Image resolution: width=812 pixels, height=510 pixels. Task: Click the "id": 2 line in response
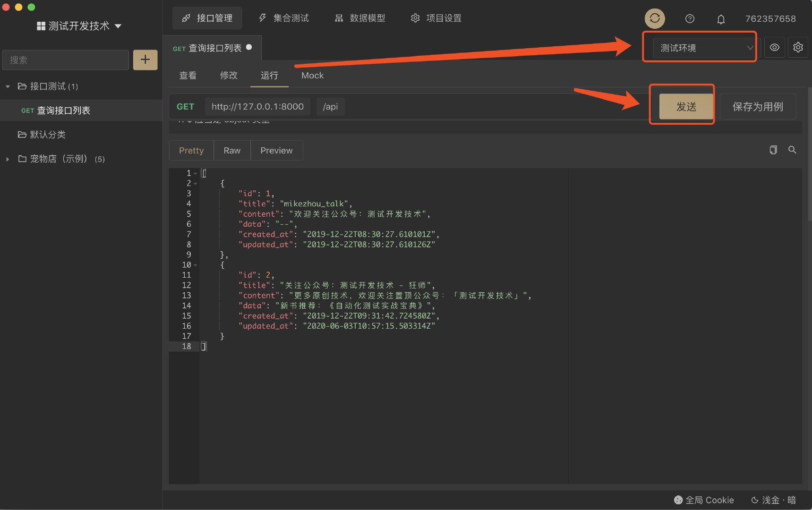256,275
